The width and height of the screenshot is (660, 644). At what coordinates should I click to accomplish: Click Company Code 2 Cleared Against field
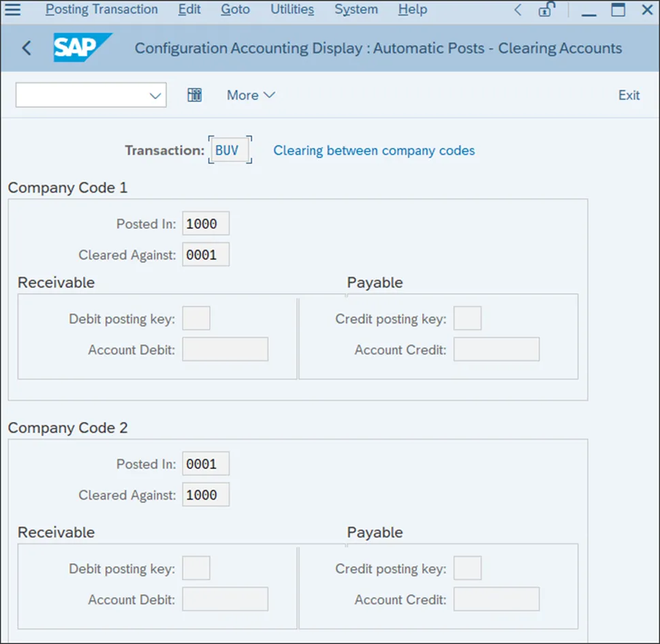click(206, 495)
